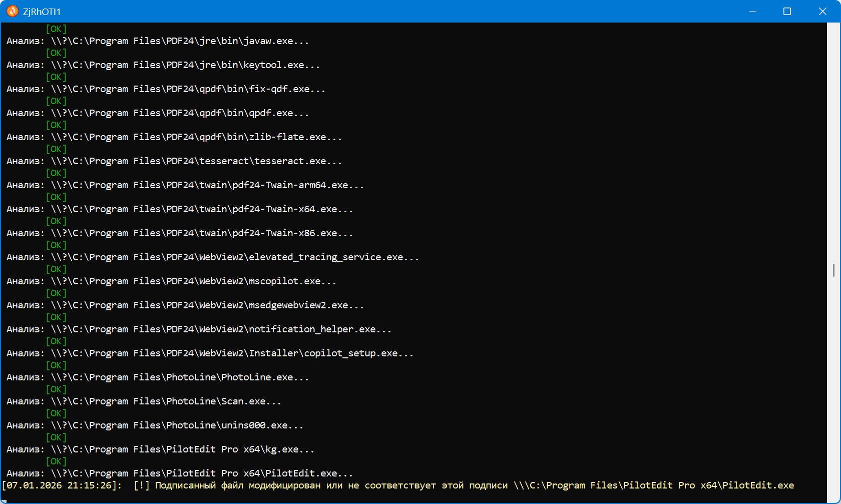Click the elevated_tracing_service.exe line
The height and width of the screenshot is (504, 841).
[x=213, y=257]
